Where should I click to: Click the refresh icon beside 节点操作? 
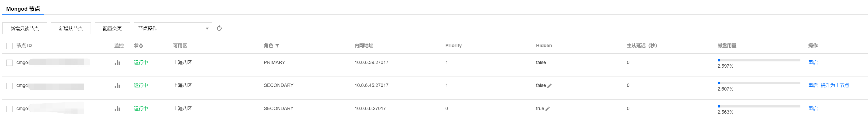[219, 28]
